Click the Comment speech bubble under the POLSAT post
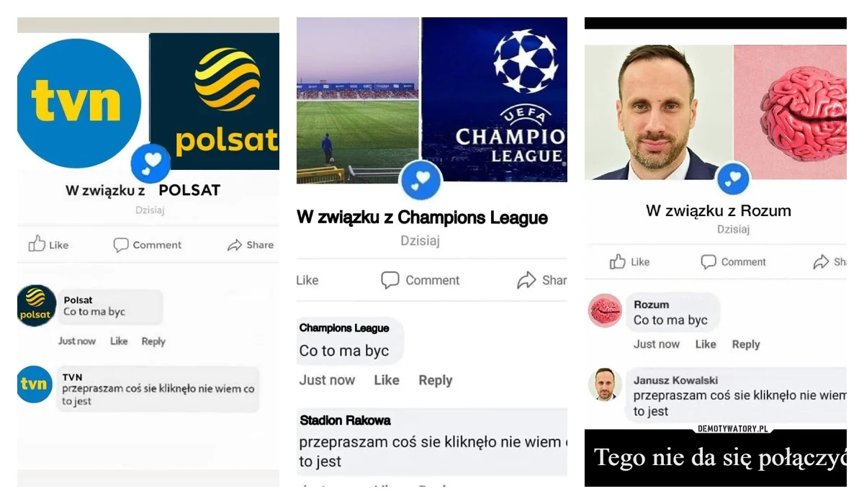Image resolution: width=864 pixels, height=504 pixels. pos(121,245)
